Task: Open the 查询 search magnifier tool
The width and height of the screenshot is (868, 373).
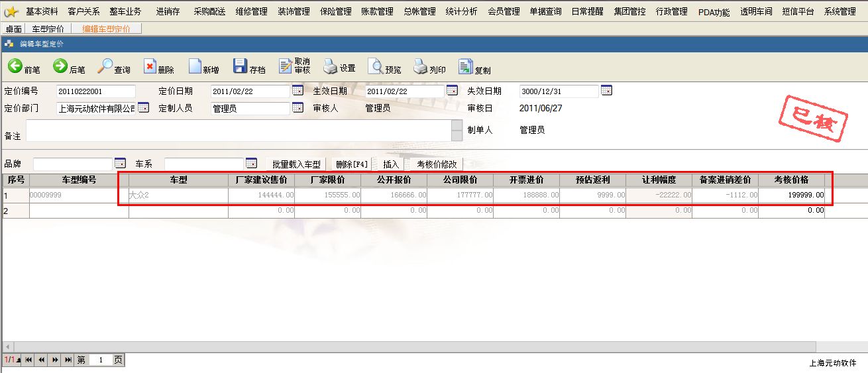Action: pos(105,66)
